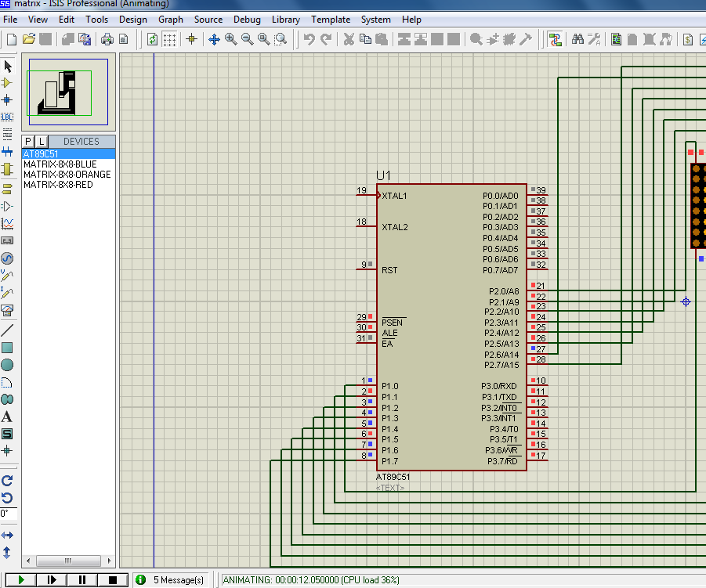The height and width of the screenshot is (588, 706).
Task: Rotate clockwise with the rotation icon
Action: click(7, 481)
